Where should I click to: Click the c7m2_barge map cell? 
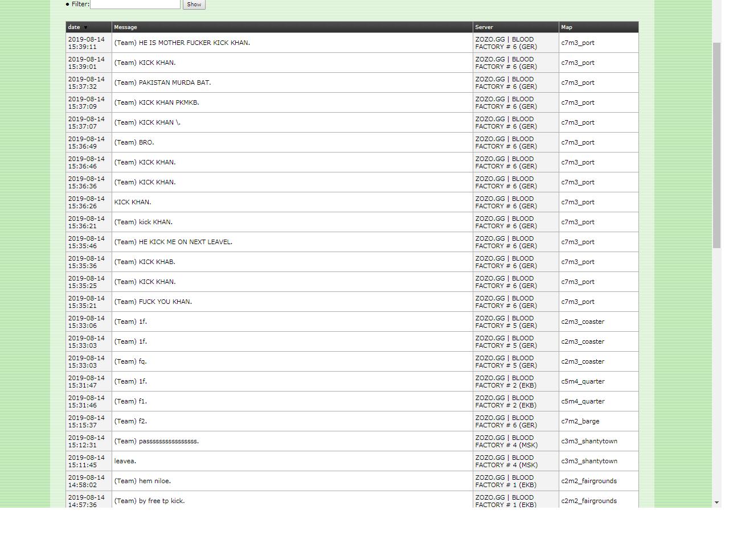(580, 422)
